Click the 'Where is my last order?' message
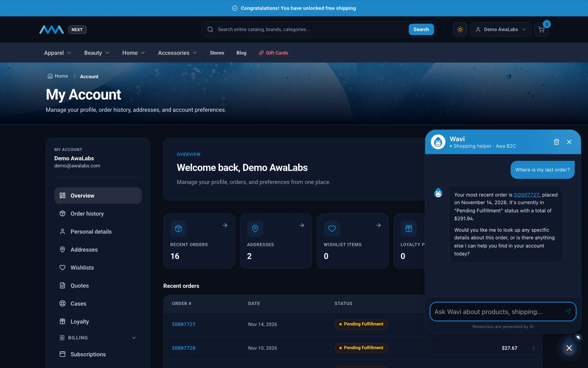Viewport: 588px width, 368px height. coord(542,170)
